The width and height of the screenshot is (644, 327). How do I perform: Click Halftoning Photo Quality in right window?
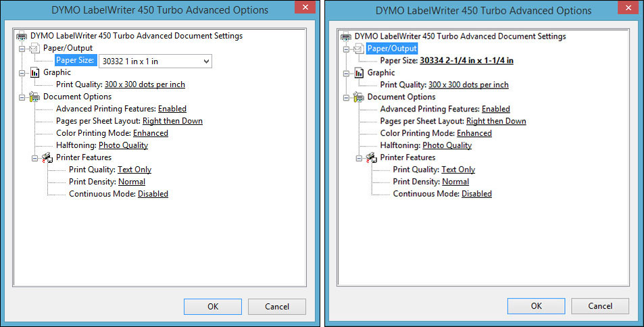[x=447, y=145]
